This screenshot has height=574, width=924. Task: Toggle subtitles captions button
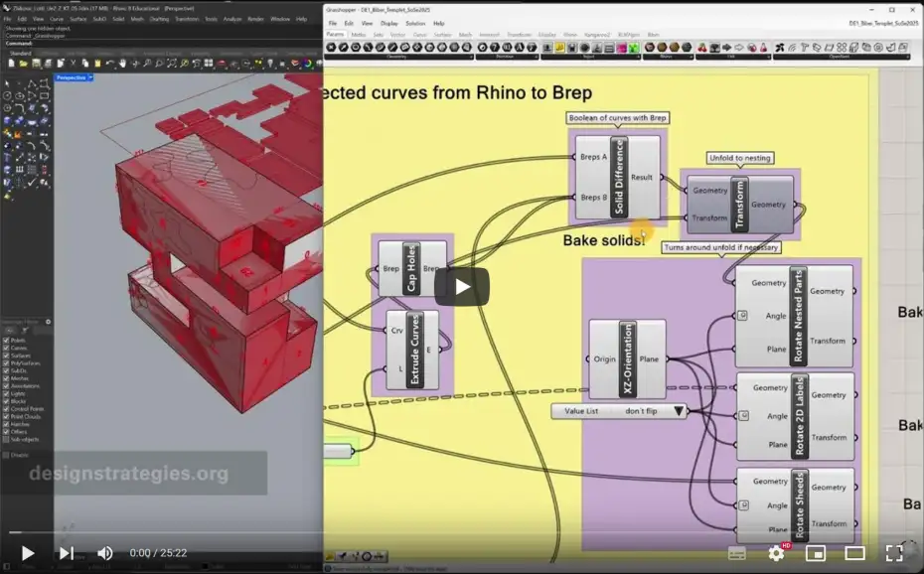(737, 553)
